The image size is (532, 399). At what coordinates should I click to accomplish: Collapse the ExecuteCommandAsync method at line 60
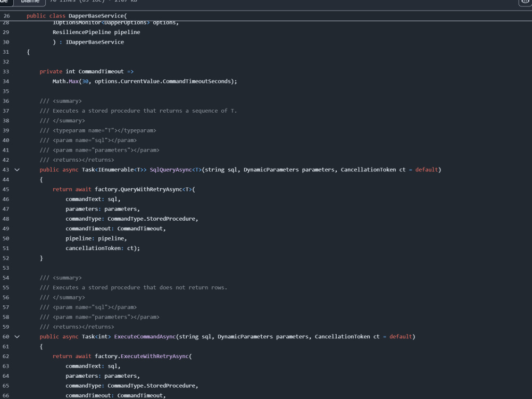pos(17,337)
